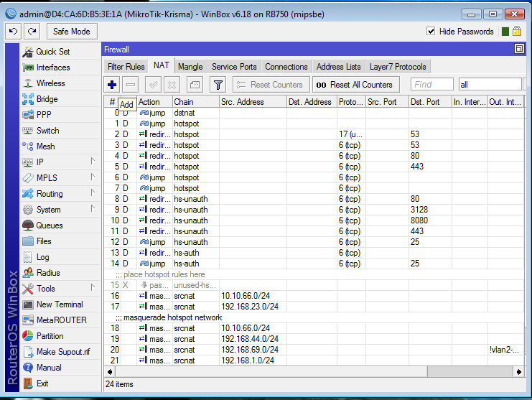Open the Wireless menu
Screen dimensions: 532x400
coord(60,83)
